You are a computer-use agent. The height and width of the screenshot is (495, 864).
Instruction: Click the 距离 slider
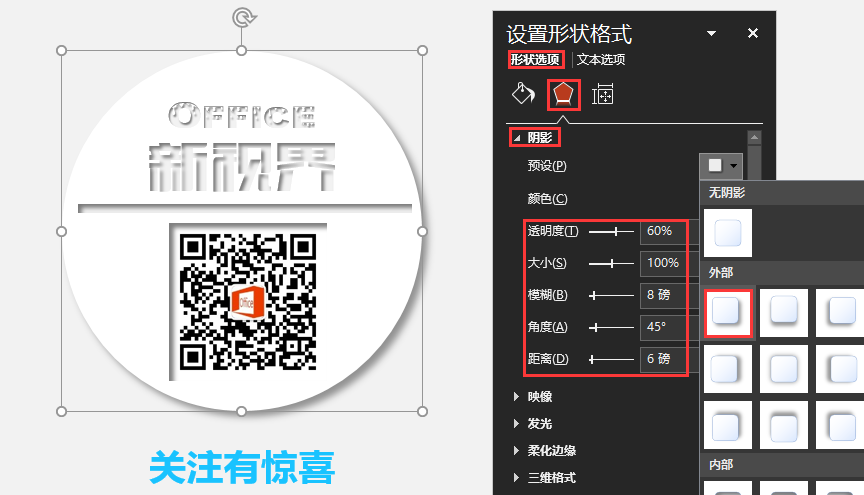point(611,359)
